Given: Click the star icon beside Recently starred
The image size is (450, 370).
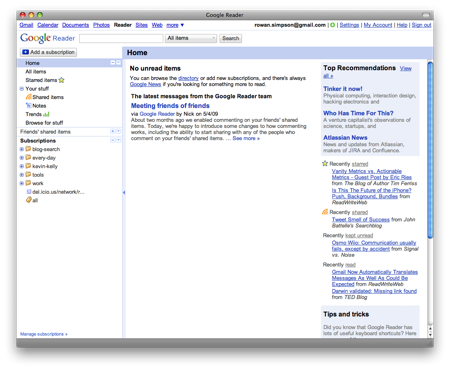Looking at the screenshot, I should (x=325, y=163).
